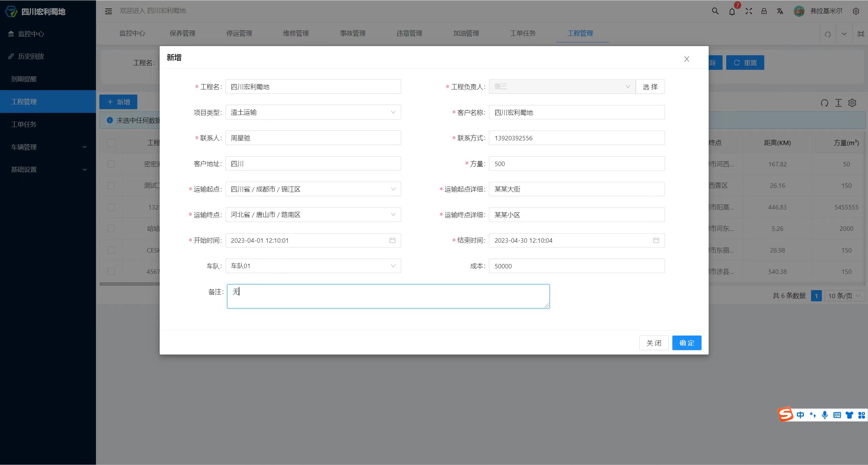Open the user avatar of 弗拉基米尔

(799, 11)
